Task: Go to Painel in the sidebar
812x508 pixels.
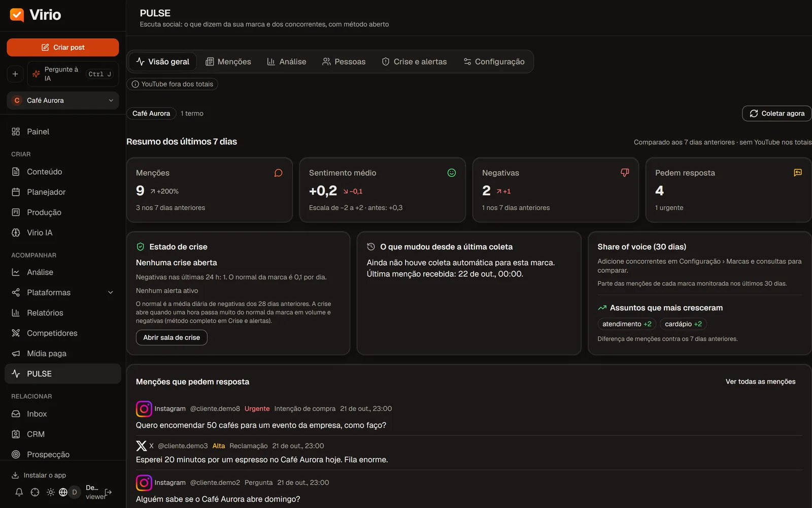Action: point(63,132)
